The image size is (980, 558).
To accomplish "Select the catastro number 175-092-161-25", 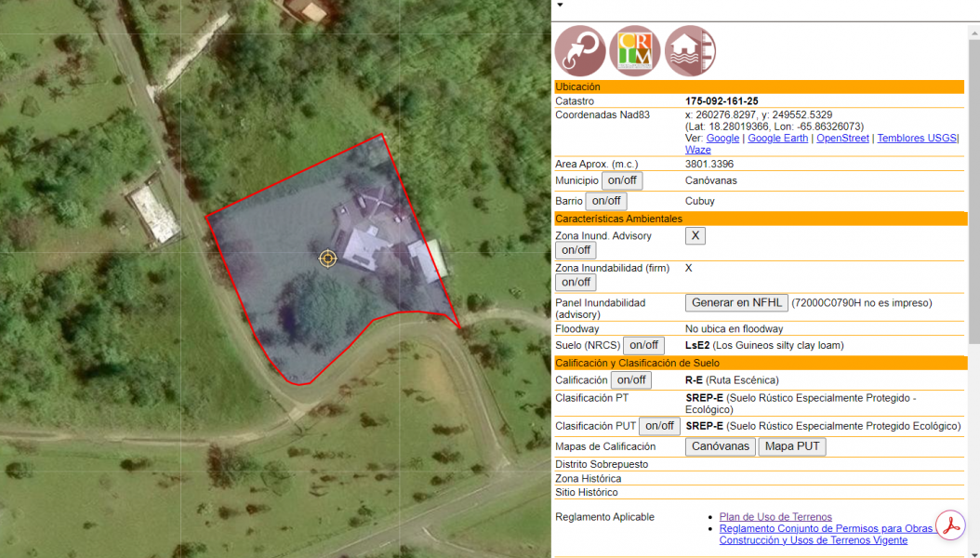I will 722,101.
